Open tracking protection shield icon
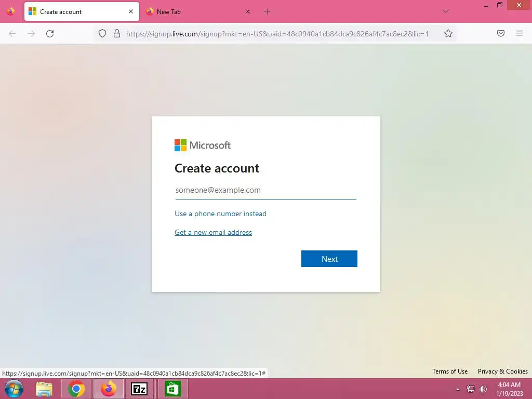Screen dimensions: 532x399 click(x=102, y=33)
